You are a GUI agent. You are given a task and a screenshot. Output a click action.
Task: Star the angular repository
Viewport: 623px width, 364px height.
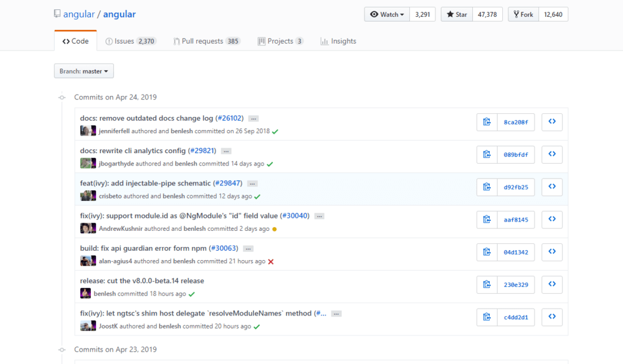(x=457, y=14)
